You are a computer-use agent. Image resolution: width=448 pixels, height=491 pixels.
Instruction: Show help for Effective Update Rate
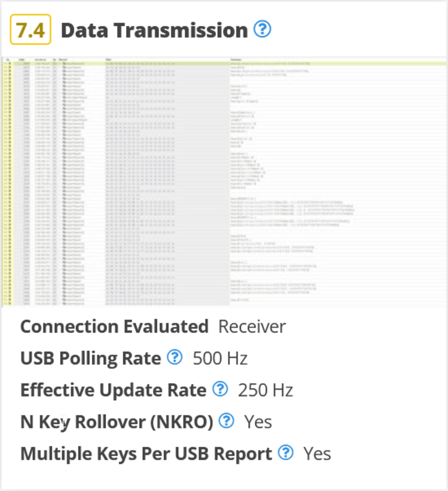(220, 389)
